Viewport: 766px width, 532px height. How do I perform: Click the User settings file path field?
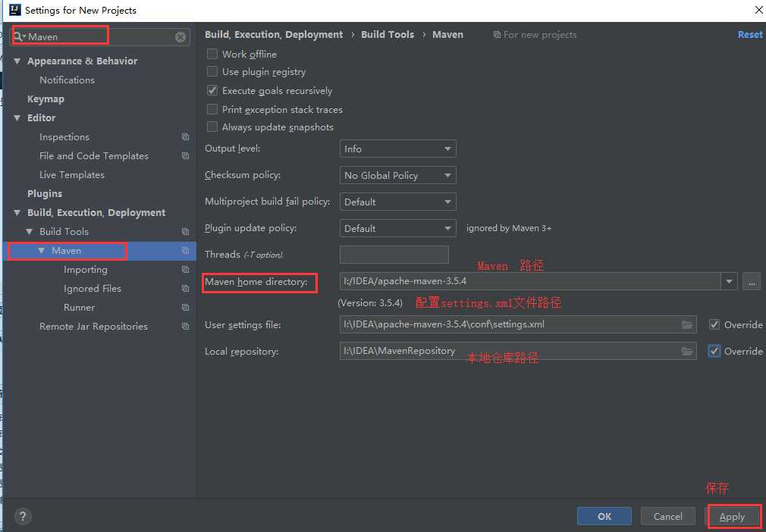[518, 324]
